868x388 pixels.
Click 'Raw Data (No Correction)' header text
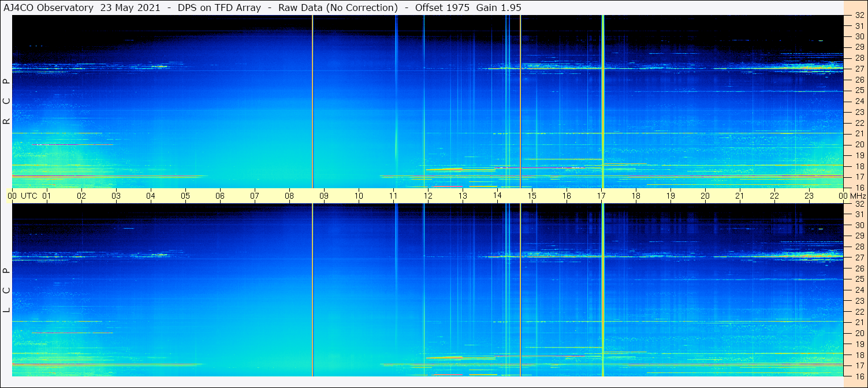(338, 7)
